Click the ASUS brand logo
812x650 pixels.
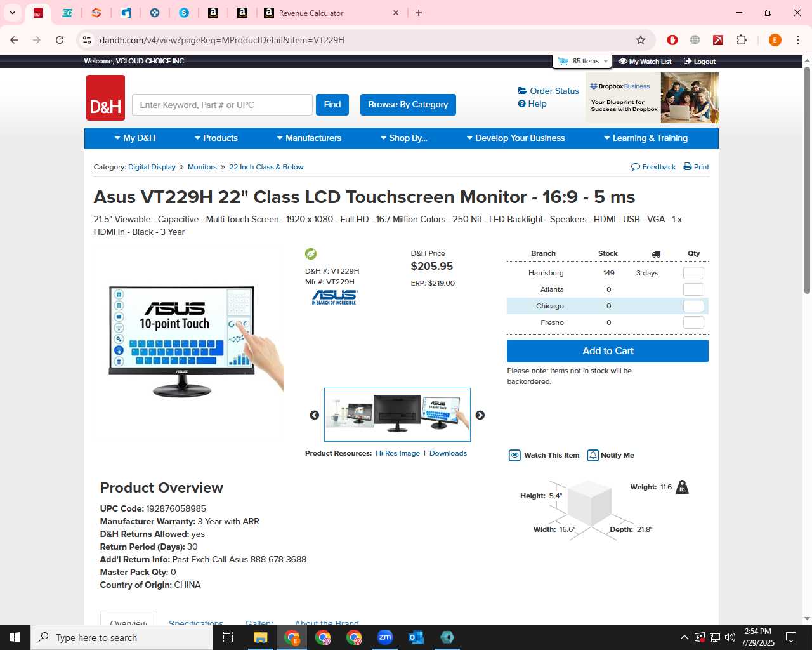point(335,297)
